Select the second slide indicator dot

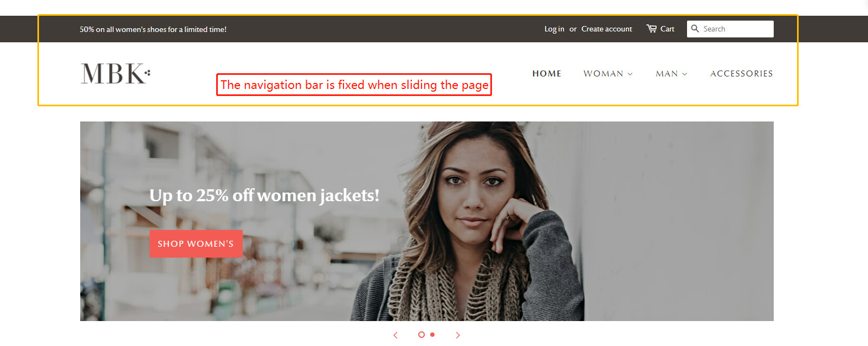[x=432, y=335]
